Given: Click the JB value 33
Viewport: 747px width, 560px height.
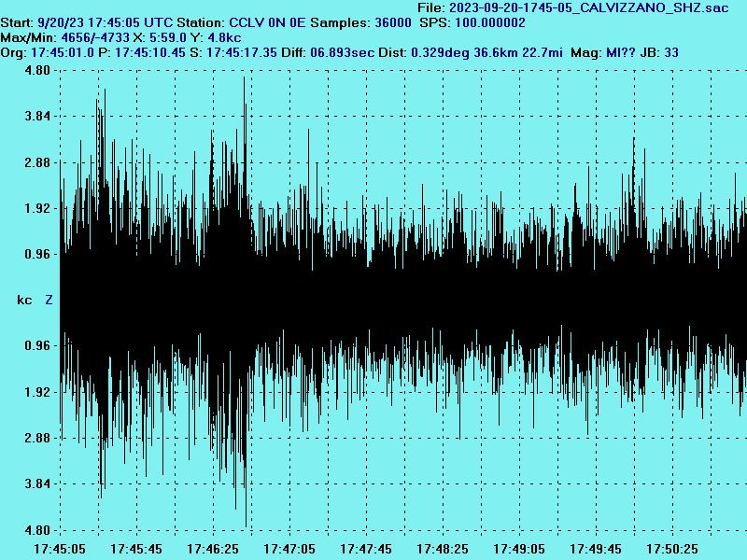Looking at the screenshot, I should 671,52.
